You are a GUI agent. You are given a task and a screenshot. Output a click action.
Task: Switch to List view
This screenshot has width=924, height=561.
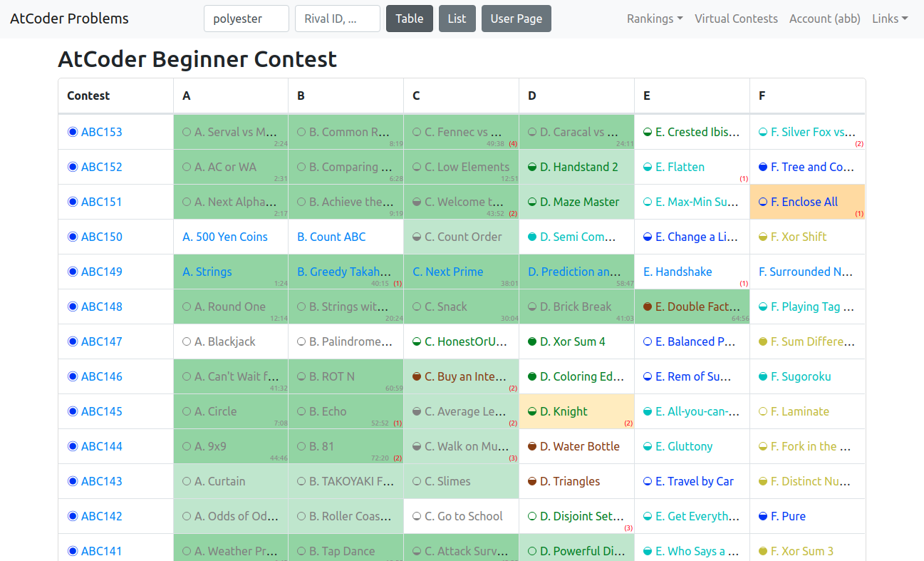[x=457, y=19]
